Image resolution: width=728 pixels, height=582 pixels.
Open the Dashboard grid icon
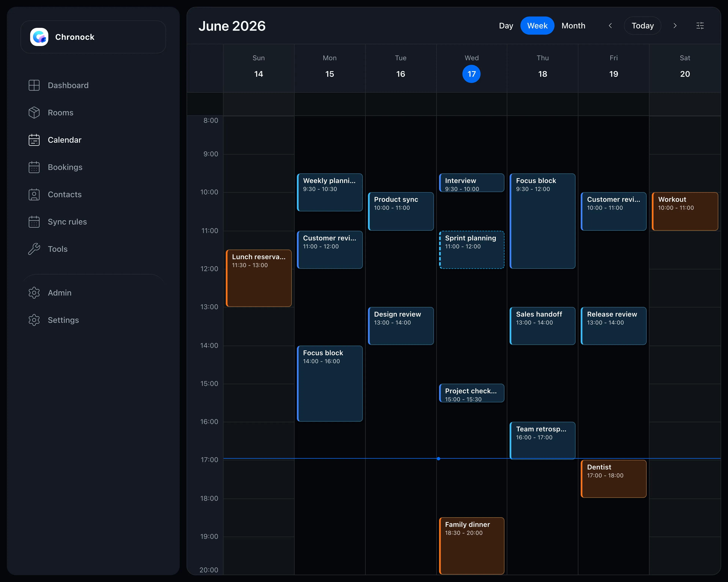point(34,85)
